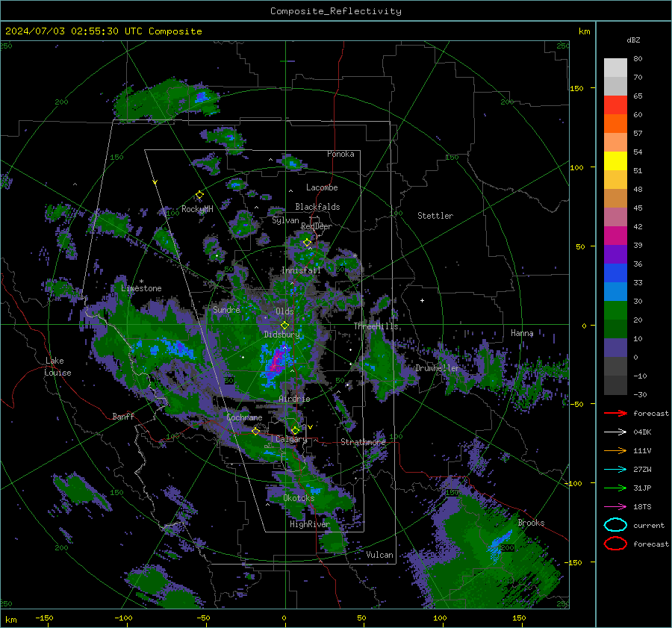672x628 pixels.
Task: Click the yellow diamond marker near RedDeer
Action: click(x=307, y=243)
